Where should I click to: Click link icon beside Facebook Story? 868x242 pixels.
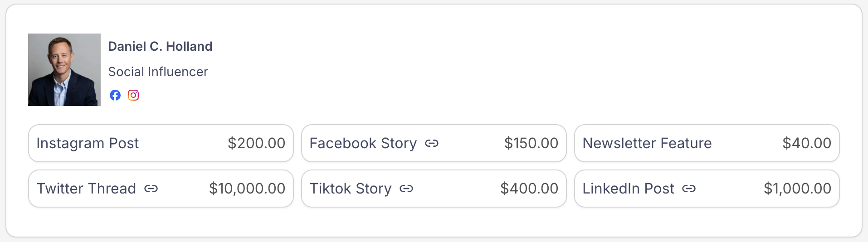(432, 143)
